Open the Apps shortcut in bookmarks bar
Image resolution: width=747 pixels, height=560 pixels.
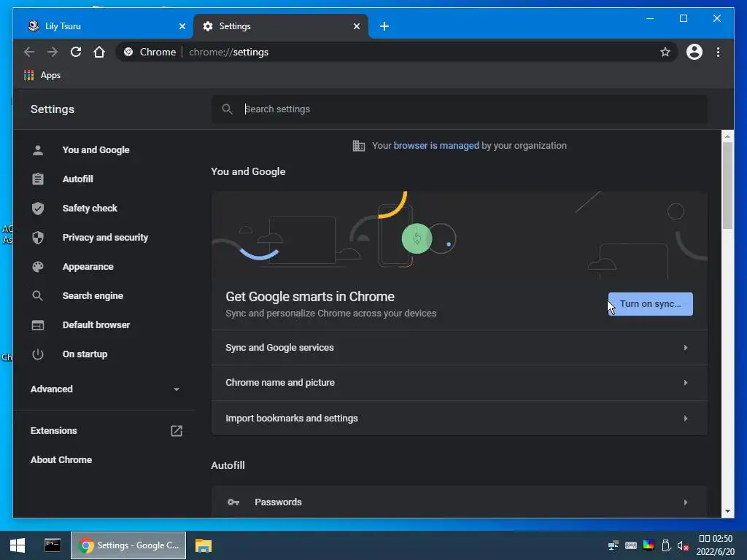tap(42, 75)
